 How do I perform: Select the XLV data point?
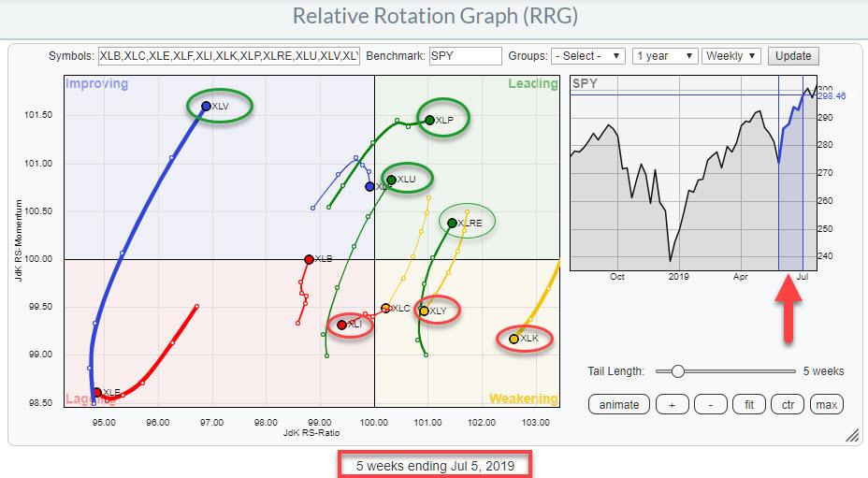pyautogui.click(x=206, y=107)
